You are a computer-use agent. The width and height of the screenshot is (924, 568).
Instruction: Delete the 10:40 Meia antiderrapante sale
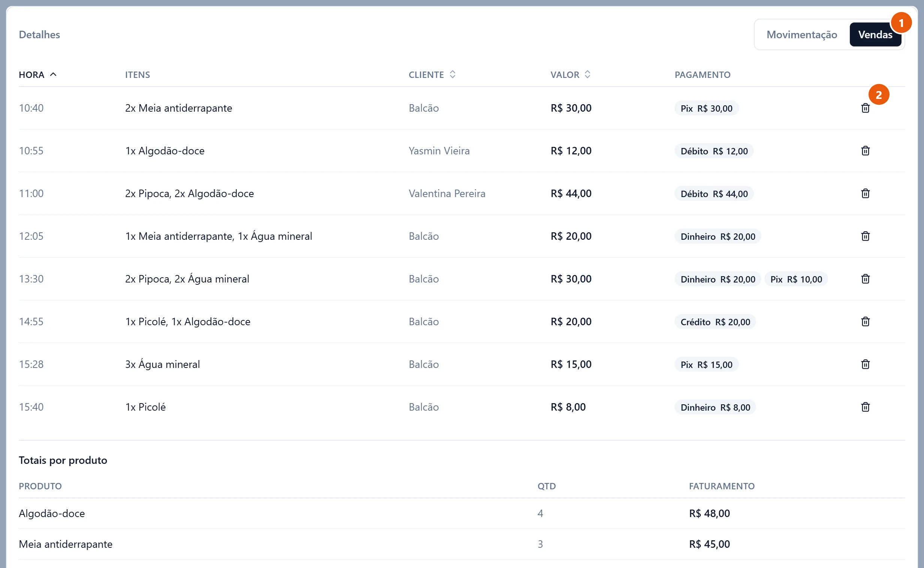pos(865,108)
